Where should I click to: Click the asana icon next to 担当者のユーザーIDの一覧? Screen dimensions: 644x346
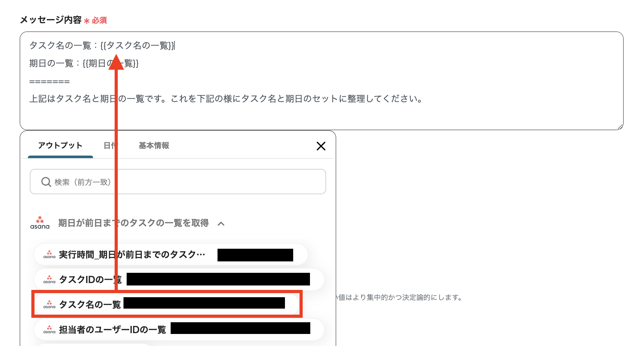pyautogui.click(x=49, y=330)
